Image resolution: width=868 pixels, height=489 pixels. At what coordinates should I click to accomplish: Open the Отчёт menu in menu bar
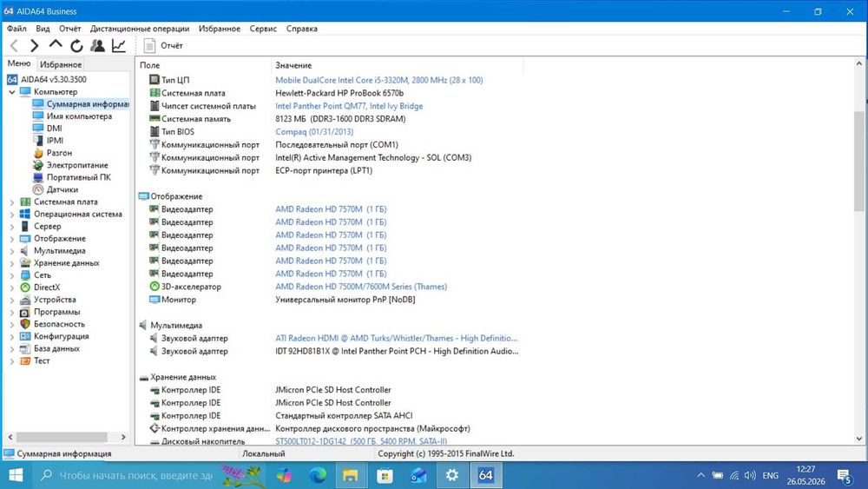click(x=69, y=29)
